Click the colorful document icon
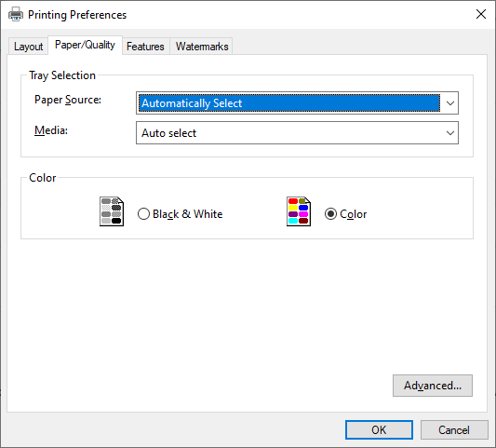496x448 pixels. 299,211
